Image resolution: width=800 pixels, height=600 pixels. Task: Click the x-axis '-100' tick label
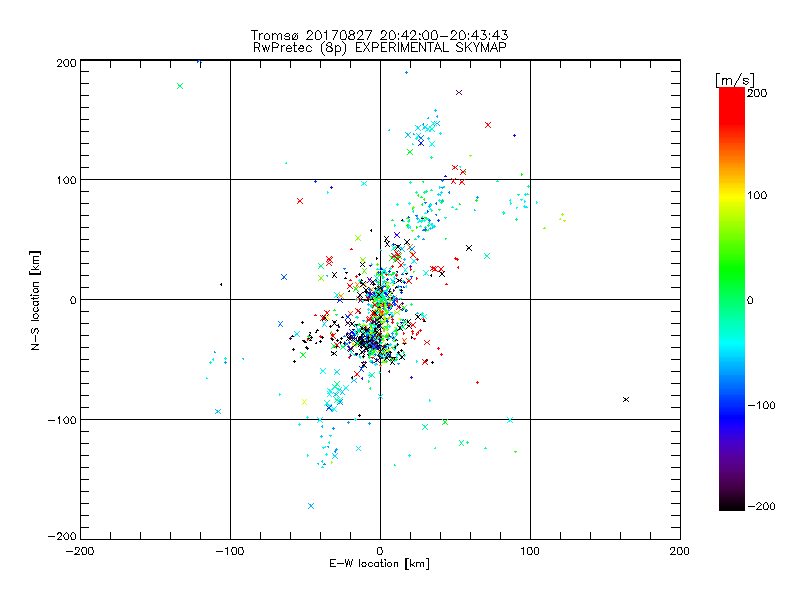pos(230,551)
